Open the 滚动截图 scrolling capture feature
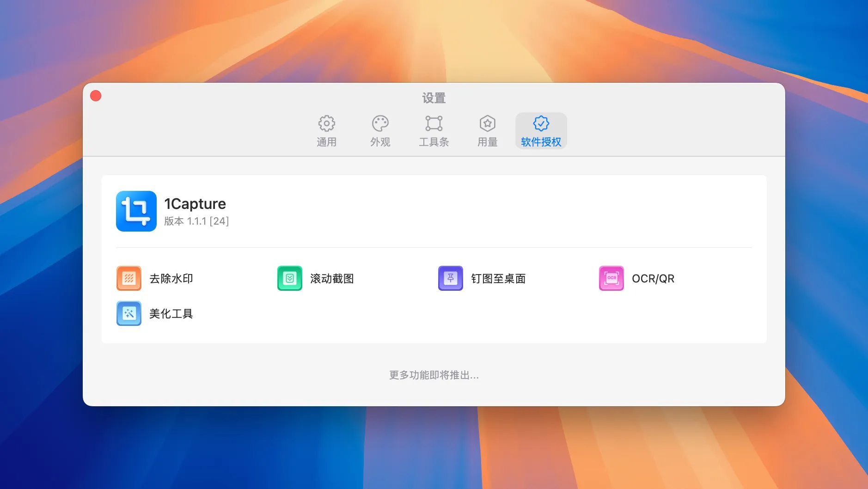 coord(289,278)
